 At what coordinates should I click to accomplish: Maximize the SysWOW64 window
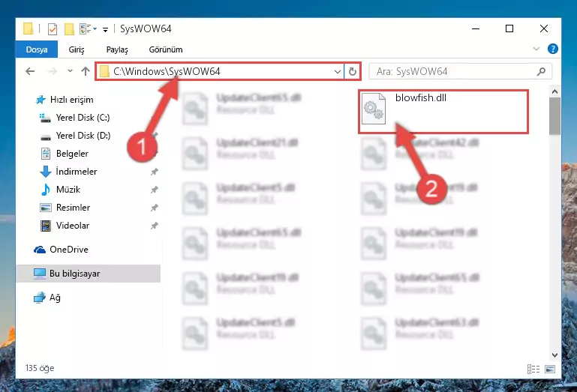(x=509, y=28)
